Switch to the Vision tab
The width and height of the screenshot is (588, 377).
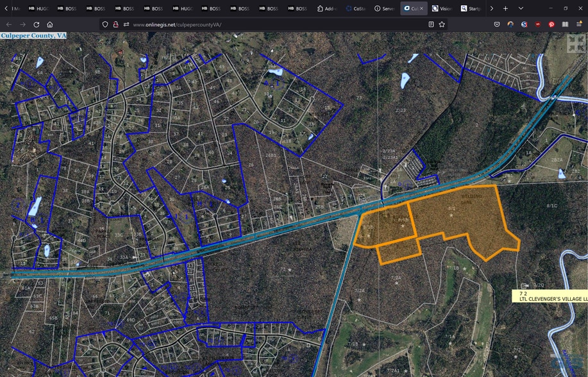pyautogui.click(x=442, y=8)
